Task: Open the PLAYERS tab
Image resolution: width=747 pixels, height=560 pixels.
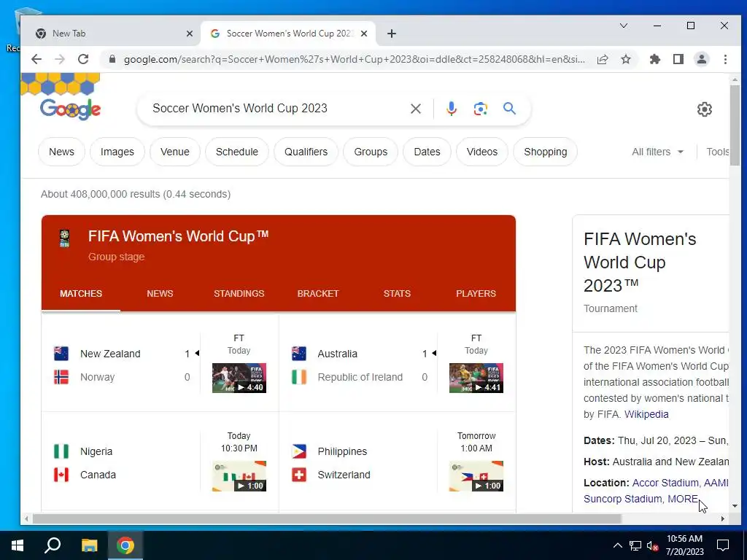Action: point(476,293)
